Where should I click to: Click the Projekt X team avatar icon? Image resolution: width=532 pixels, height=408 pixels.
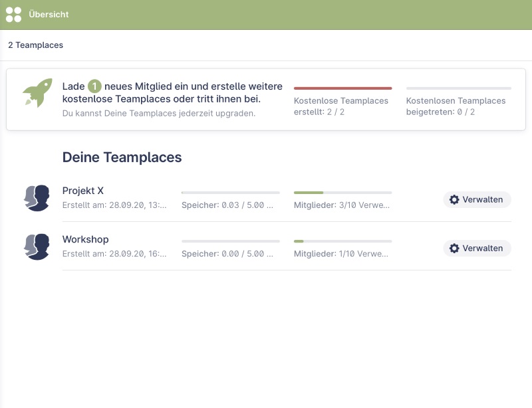pos(37,198)
